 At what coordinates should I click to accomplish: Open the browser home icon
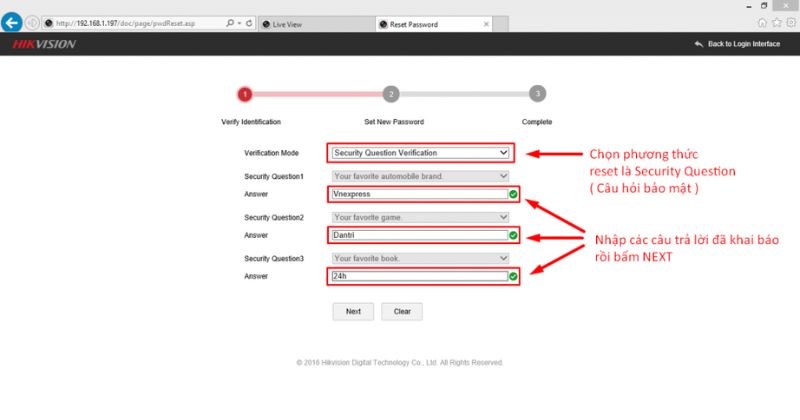[763, 22]
